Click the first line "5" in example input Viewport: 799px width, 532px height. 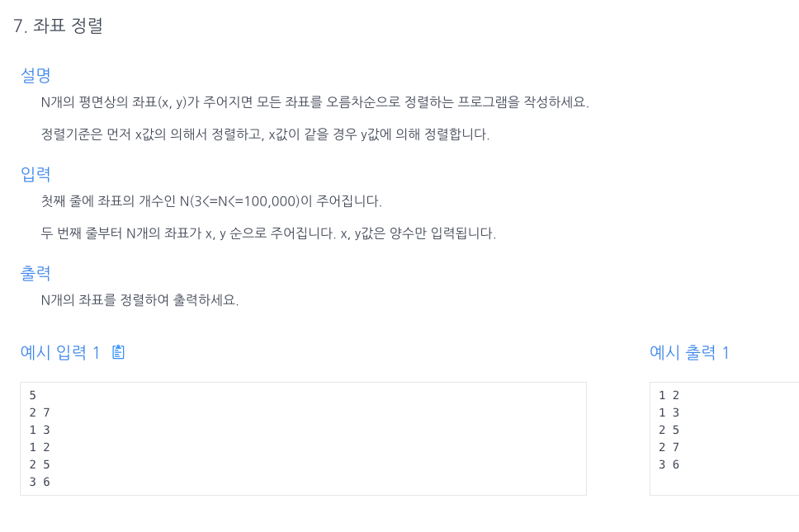[x=33, y=395]
